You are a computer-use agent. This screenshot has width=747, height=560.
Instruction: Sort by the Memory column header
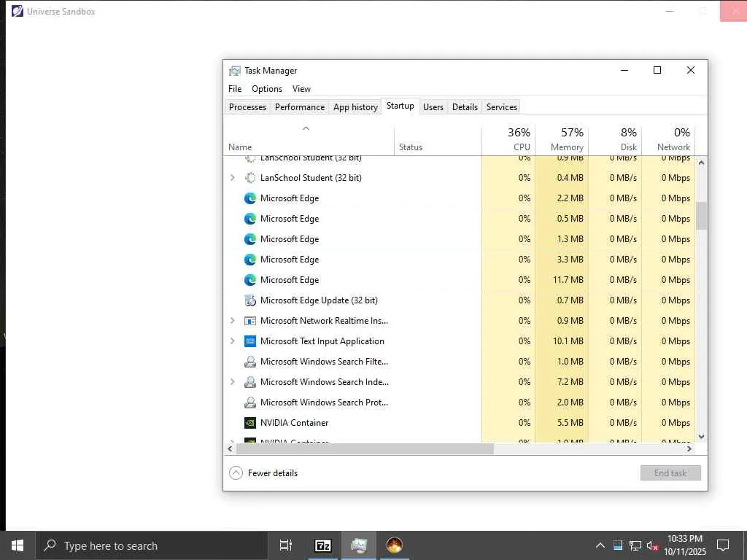(562, 139)
